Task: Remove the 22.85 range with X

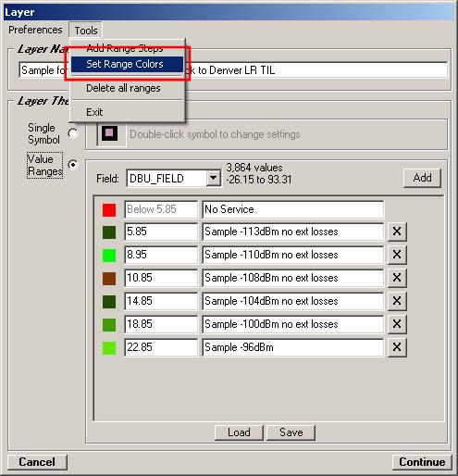Action: (397, 347)
